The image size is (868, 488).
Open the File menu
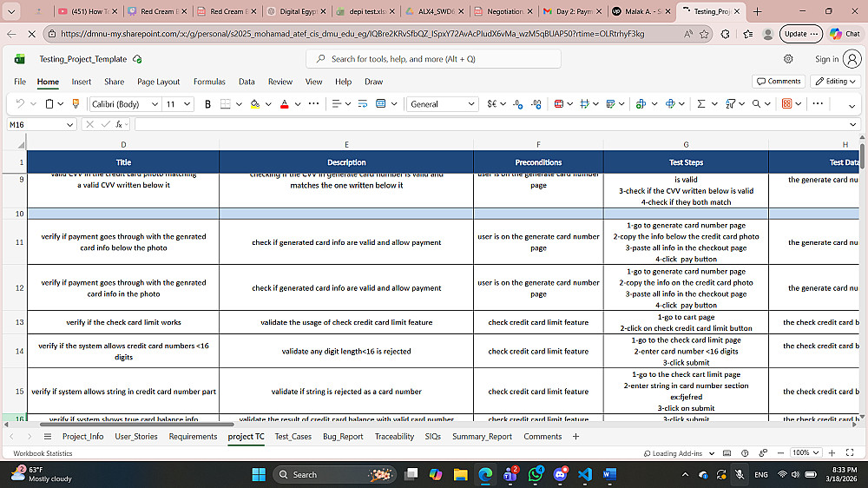tap(20, 82)
